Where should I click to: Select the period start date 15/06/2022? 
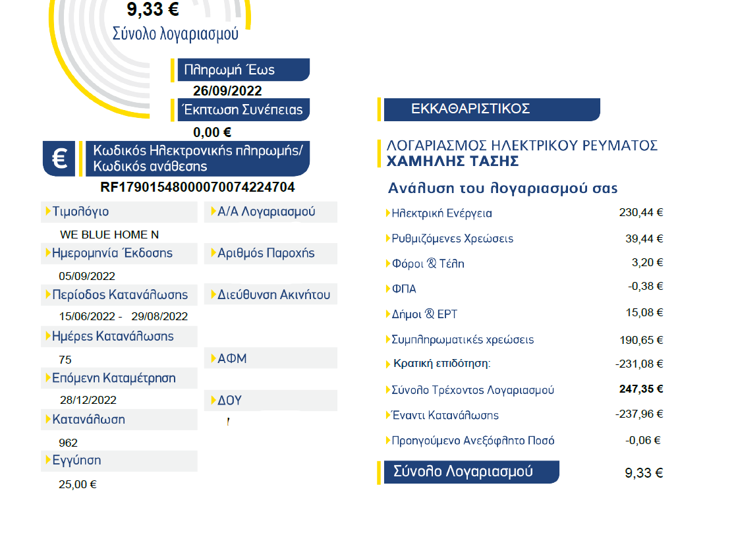click(x=87, y=316)
